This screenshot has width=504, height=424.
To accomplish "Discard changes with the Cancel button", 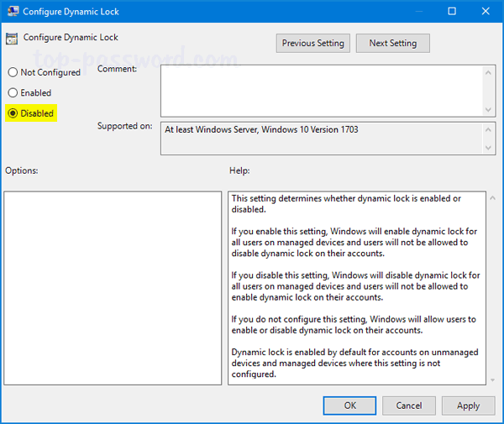I will [x=407, y=406].
